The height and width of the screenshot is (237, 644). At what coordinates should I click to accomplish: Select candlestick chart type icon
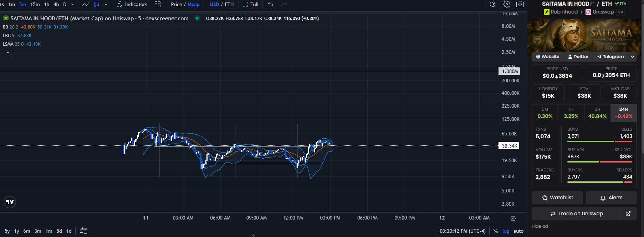[x=96, y=4]
